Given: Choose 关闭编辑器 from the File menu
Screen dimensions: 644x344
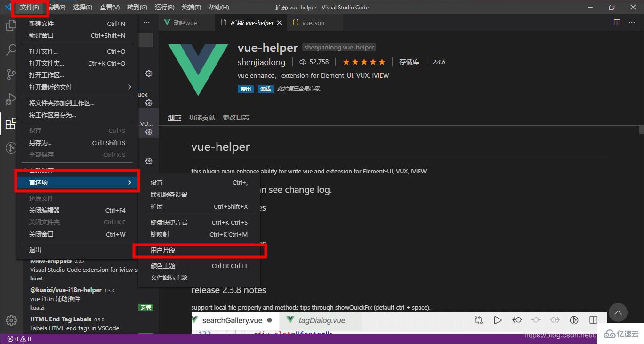Looking at the screenshot, I should coord(77,210).
